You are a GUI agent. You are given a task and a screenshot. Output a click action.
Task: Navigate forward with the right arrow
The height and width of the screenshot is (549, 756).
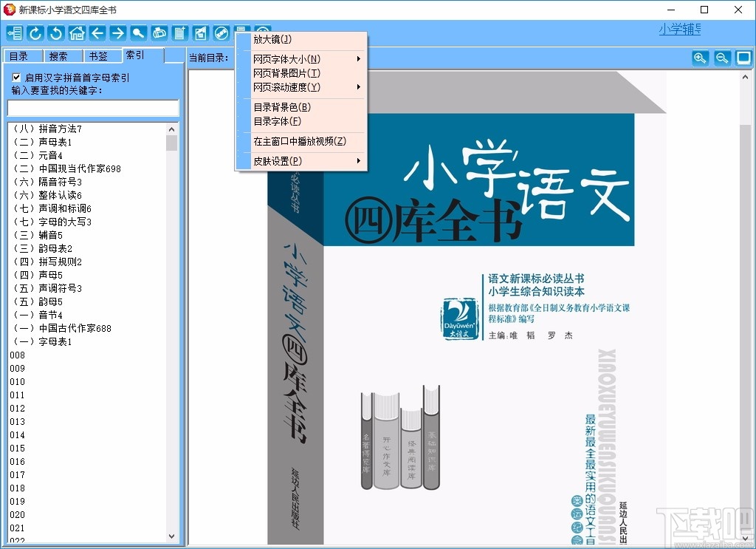117,33
